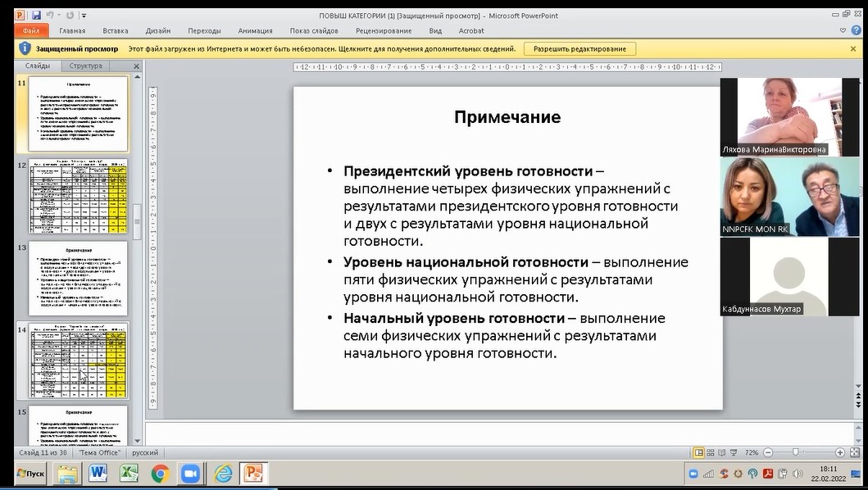Image resolution: width=868 pixels, height=490 pixels.
Task: Click the help question mark icon
Action: pos(857,30)
